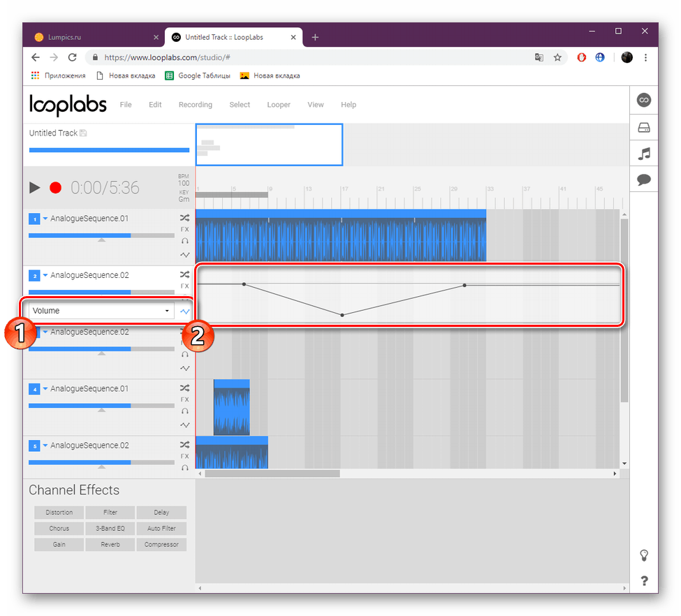
Task: Click the translate page icon in address bar
Action: click(539, 57)
